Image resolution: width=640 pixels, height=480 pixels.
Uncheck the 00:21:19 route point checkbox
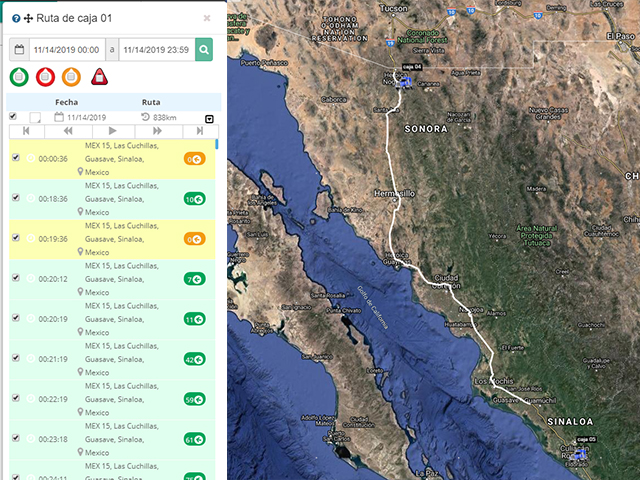[x=15, y=358]
